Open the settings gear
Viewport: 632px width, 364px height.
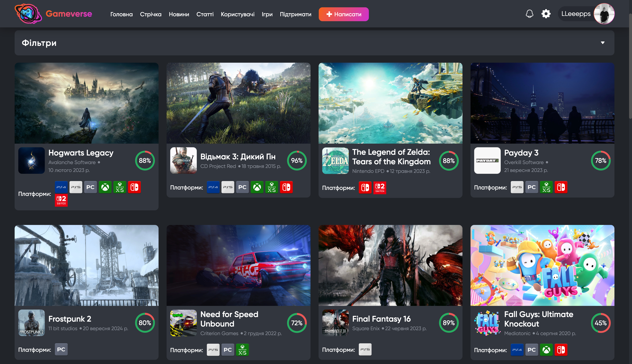(x=546, y=14)
